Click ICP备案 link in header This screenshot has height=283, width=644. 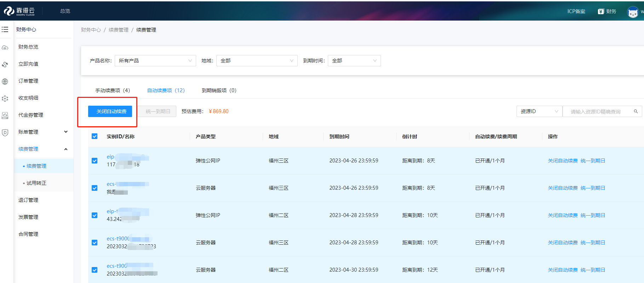[x=576, y=11]
